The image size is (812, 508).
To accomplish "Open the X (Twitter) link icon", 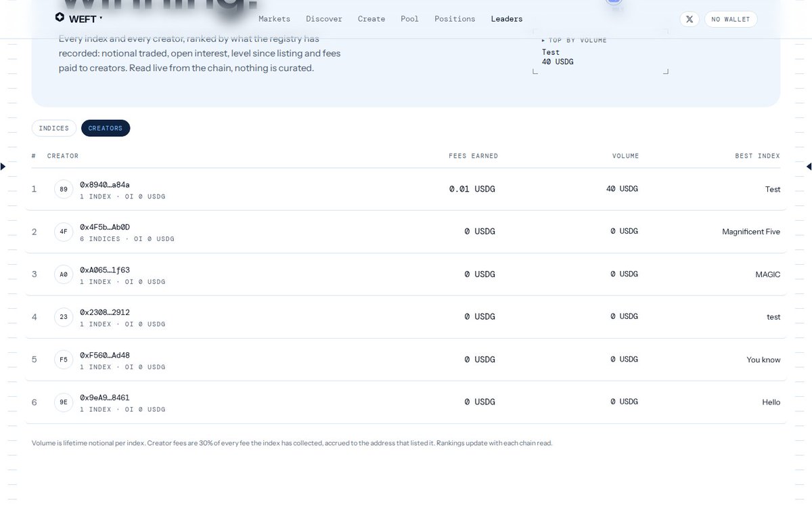I will coord(689,19).
